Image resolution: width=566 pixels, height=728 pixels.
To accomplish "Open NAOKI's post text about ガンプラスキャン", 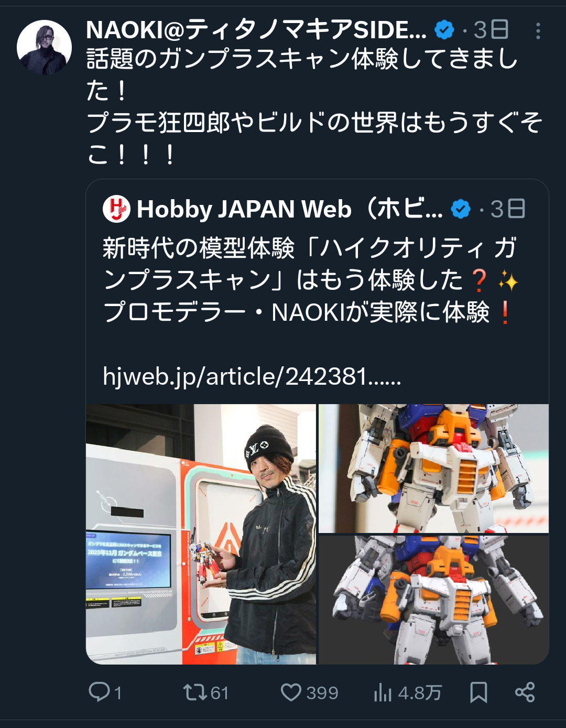I will tap(314, 106).
